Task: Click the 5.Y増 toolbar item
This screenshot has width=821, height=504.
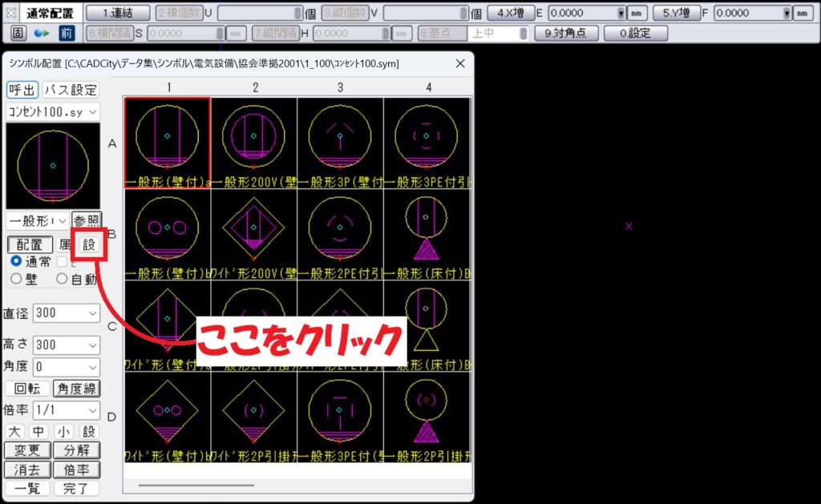Action: pos(677,13)
